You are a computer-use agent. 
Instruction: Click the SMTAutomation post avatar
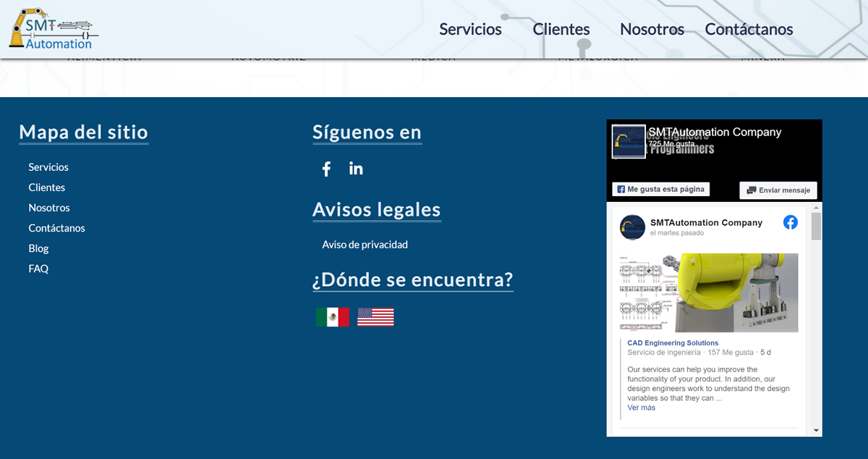click(632, 227)
